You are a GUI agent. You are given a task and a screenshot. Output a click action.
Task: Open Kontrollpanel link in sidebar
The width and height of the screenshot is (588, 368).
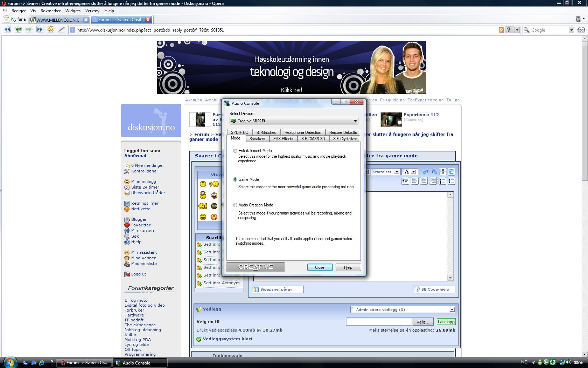coord(144,171)
